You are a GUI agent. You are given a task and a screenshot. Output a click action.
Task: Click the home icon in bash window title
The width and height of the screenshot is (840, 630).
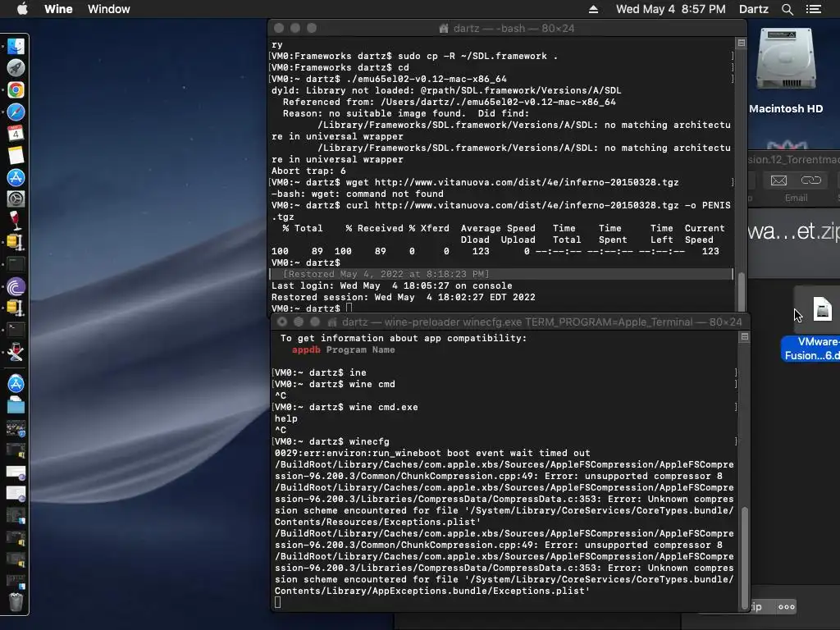[444, 29]
